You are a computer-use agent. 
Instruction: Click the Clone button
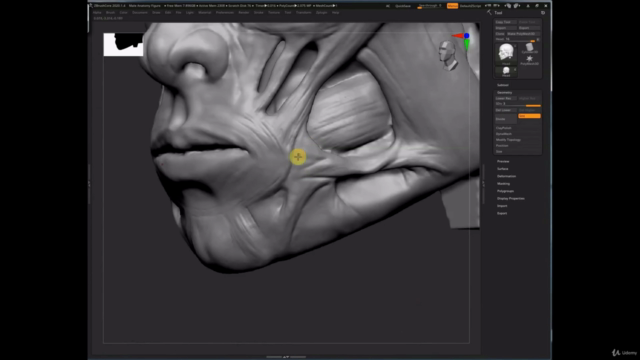(x=500, y=34)
